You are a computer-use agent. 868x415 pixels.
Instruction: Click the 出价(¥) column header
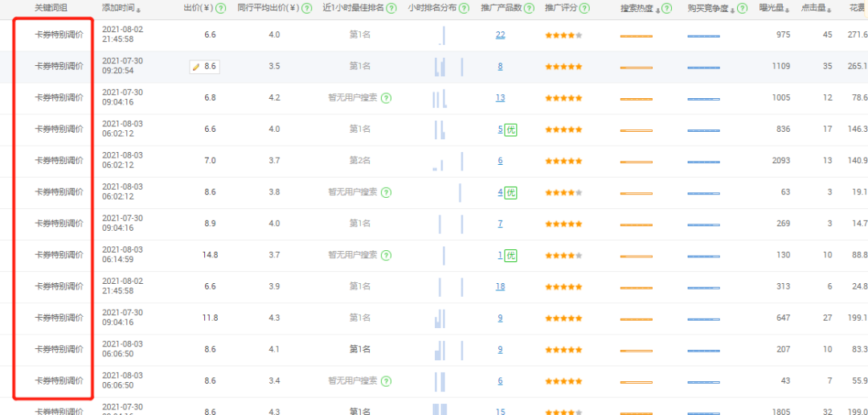(199, 8)
